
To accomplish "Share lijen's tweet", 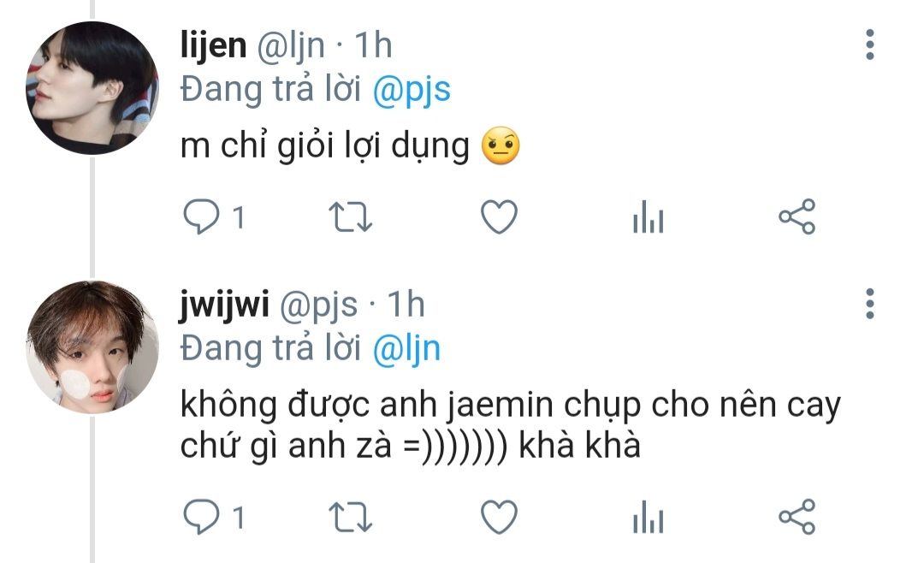I will 797,219.
